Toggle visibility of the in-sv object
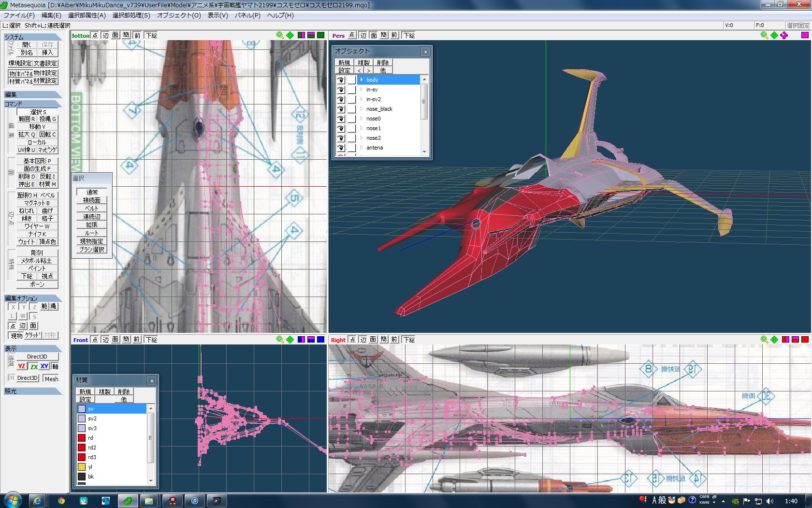 [x=341, y=90]
